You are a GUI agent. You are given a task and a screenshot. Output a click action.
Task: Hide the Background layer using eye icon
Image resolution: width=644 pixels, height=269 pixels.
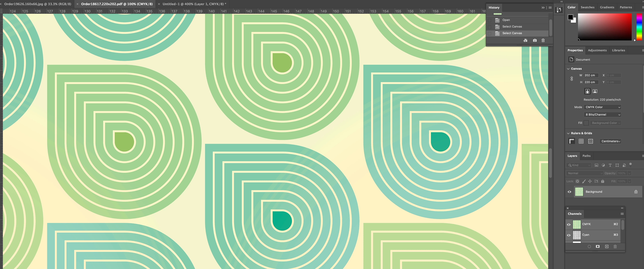tap(570, 192)
